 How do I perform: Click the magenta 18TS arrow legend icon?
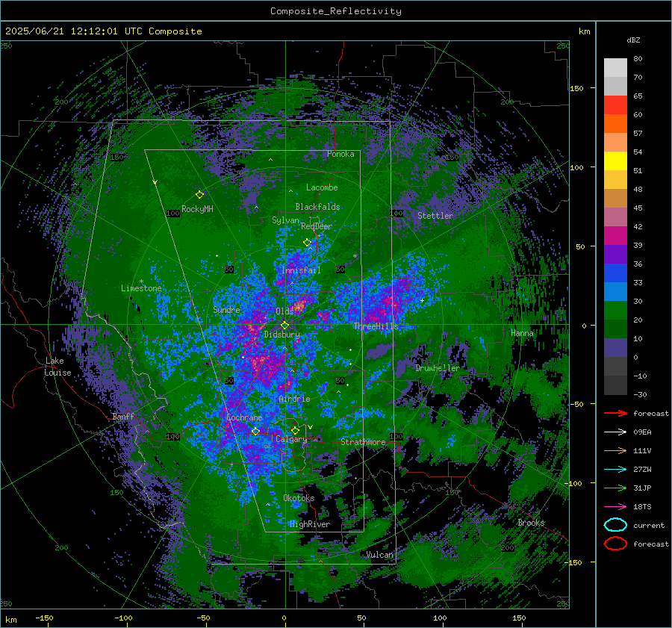615,507
